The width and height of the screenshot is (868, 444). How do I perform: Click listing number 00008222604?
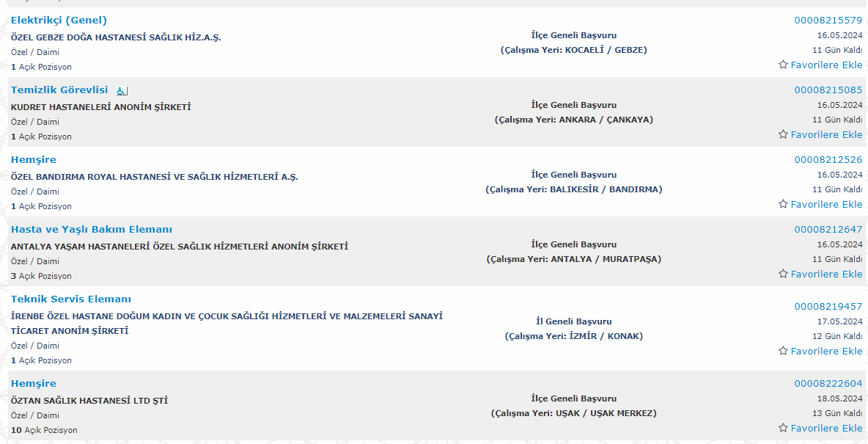point(828,383)
